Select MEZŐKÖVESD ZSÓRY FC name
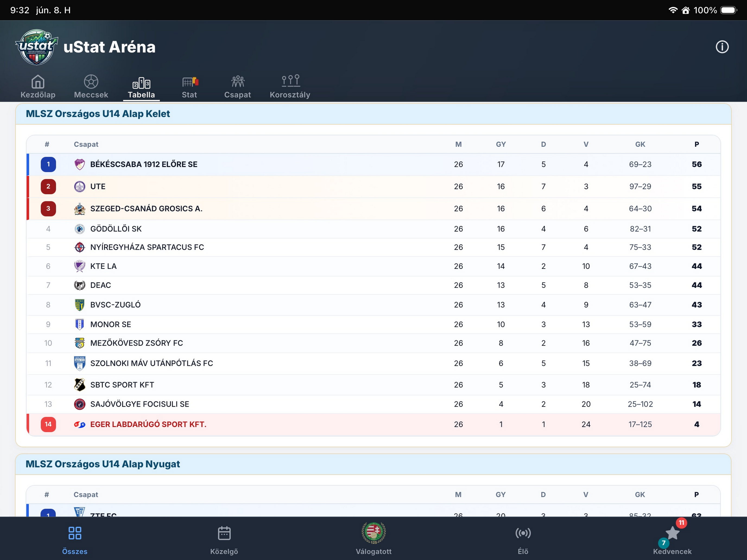This screenshot has width=747, height=560. pos(137,343)
